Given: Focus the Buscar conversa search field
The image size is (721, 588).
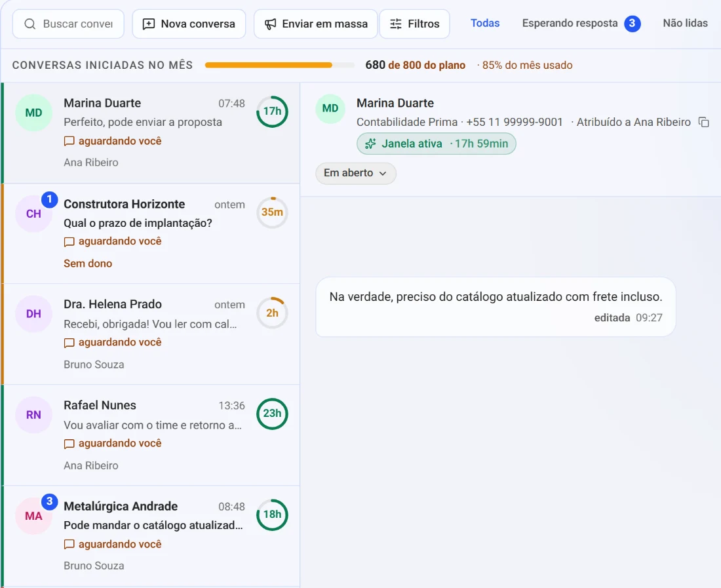Looking at the screenshot, I should (69, 24).
